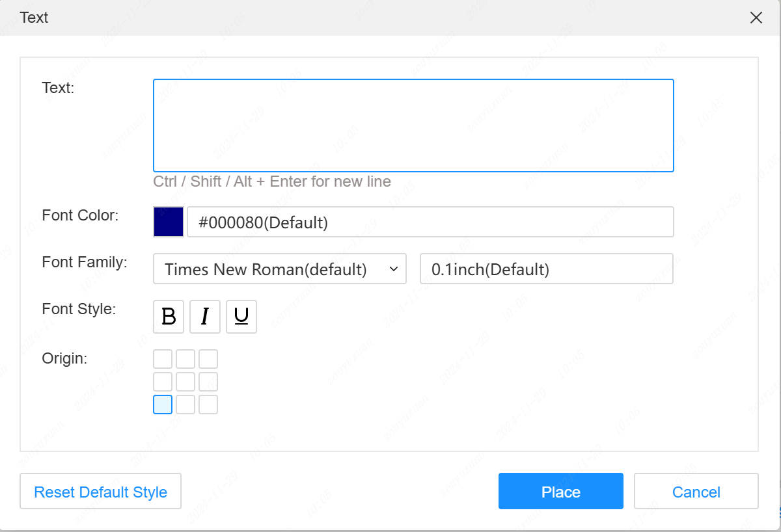Screen dimensions: 781x532
Task: Focus the Text input area
Action: pyautogui.click(x=413, y=126)
